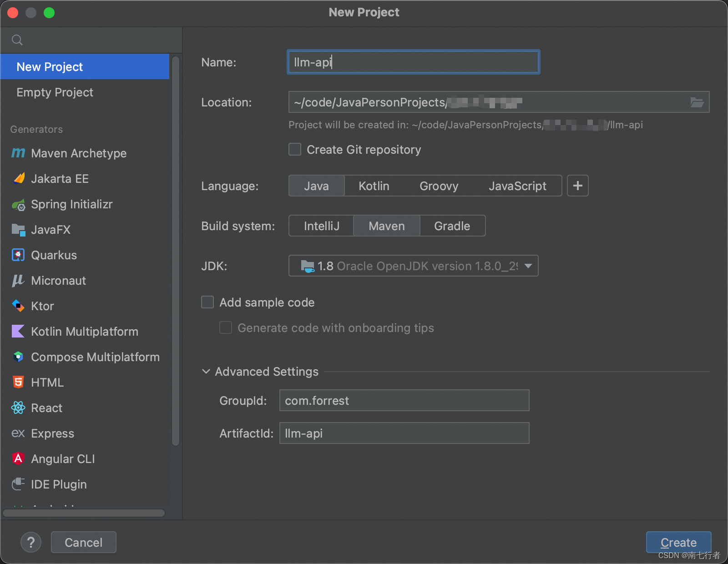The height and width of the screenshot is (564, 728).
Task: Click the Create button
Action: pos(678,542)
